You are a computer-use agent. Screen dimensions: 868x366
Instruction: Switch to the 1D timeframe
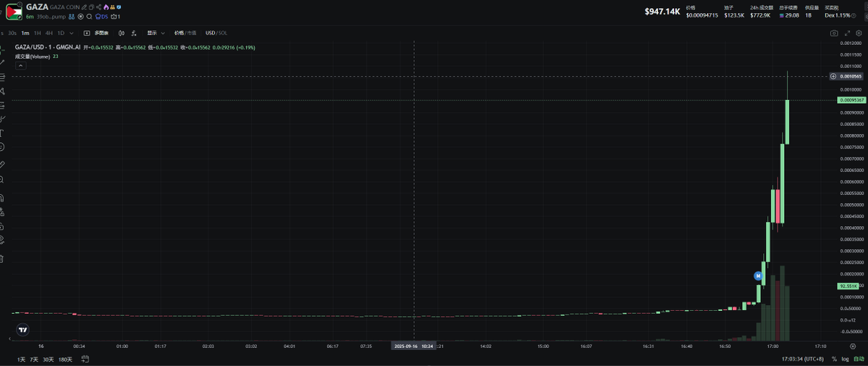pos(61,33)
